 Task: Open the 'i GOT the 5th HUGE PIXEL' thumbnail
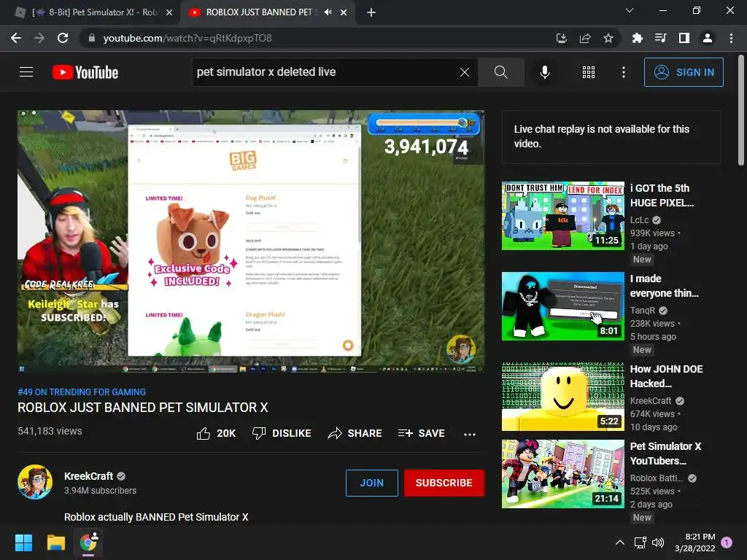click(562, 216)
